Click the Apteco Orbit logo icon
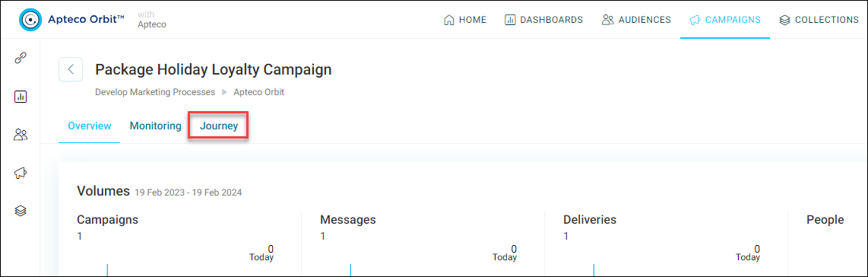Screen dimensions: 868x277 31,20
